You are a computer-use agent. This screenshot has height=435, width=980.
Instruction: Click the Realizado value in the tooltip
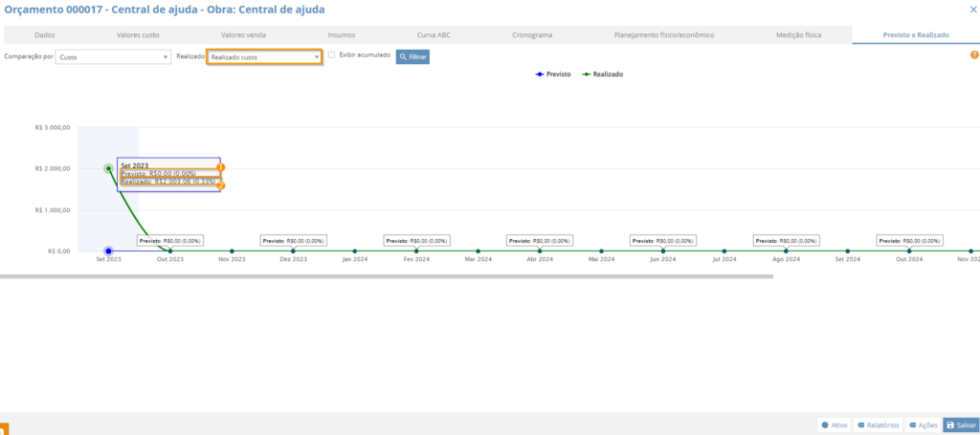tap(170, 182)
